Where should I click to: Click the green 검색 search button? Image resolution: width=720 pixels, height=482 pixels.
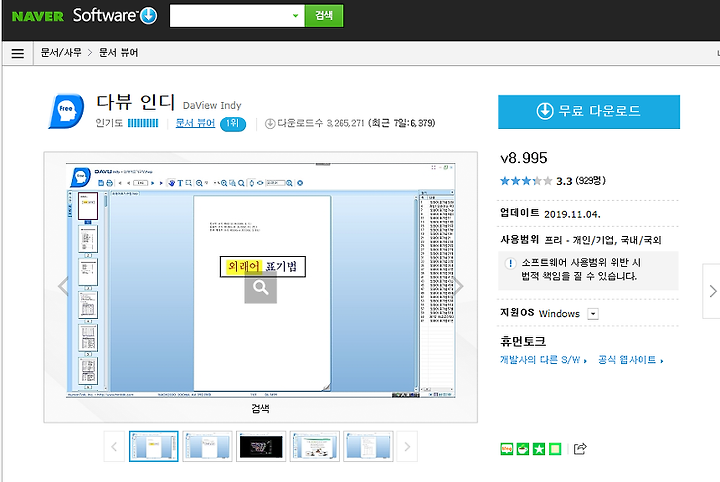(324, 16)
